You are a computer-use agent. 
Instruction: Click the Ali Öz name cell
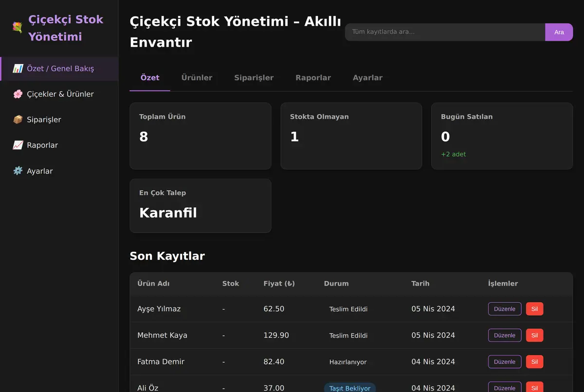coord(148,388)
